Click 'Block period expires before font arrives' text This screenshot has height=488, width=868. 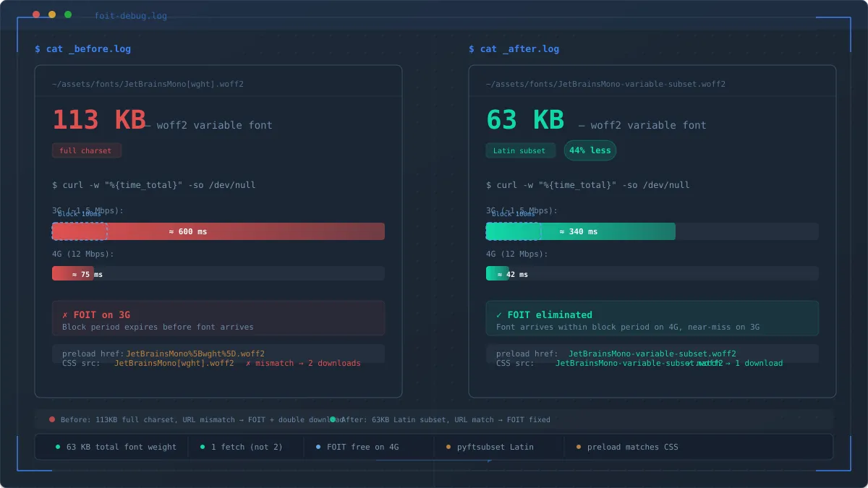click(x=158, y=327)
